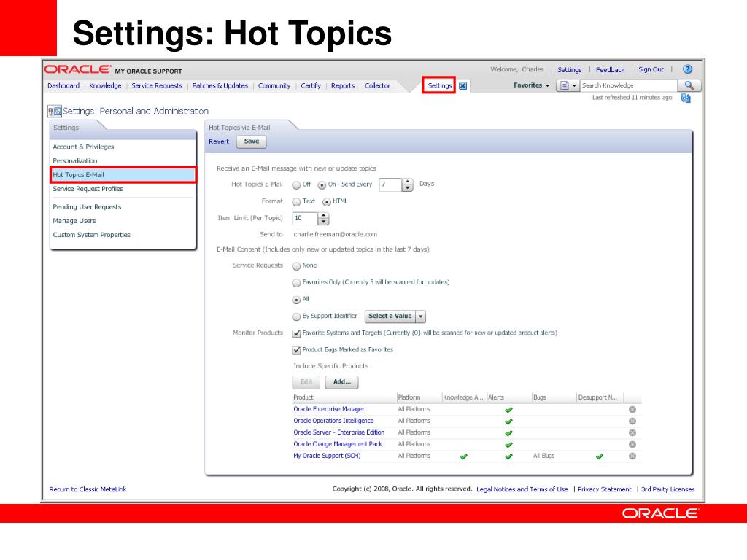This screenshot has height=560, width=747.
Task: Open Manage Users item
Action: tap(74, 221)
